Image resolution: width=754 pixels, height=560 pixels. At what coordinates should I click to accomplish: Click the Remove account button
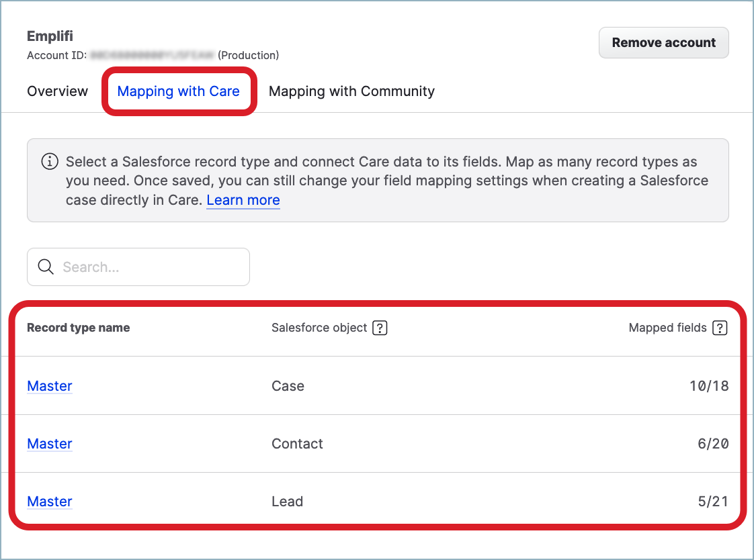point(663,43)
